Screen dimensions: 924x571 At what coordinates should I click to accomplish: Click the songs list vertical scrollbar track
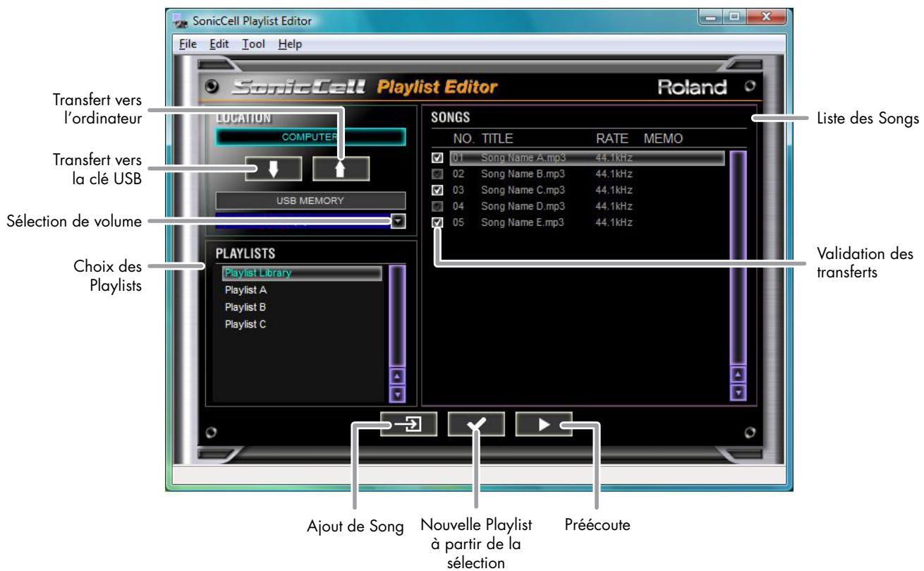tap(738, 258)
